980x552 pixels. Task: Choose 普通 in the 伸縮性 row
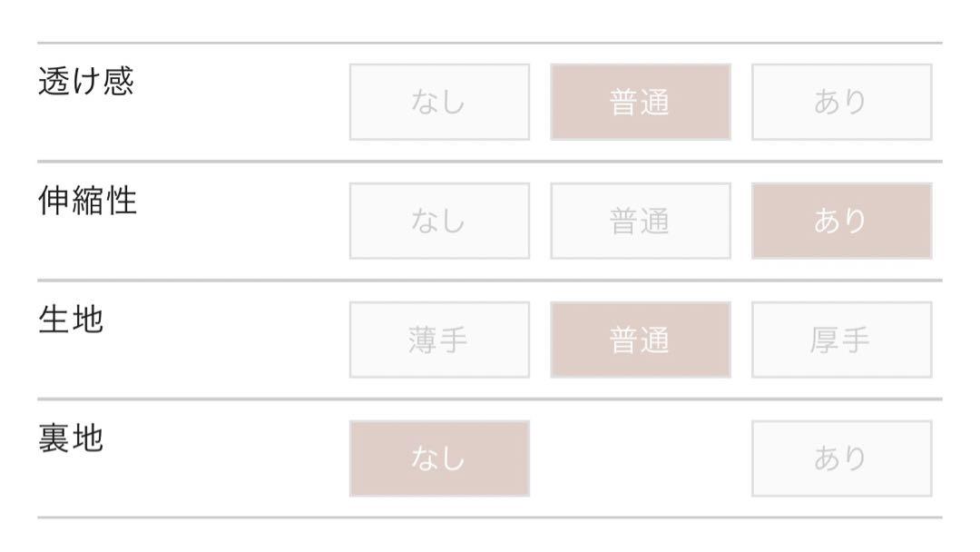641,221
